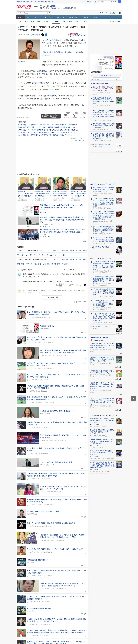Open the ランキング tab
The height and width of the screenshot is (644, 138).
coord(86,17)
